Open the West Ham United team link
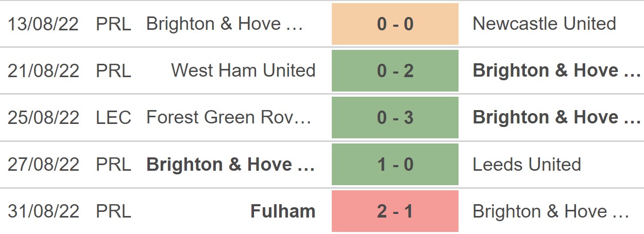The height and width of the screenshot is (234, 644). [243, 70]
